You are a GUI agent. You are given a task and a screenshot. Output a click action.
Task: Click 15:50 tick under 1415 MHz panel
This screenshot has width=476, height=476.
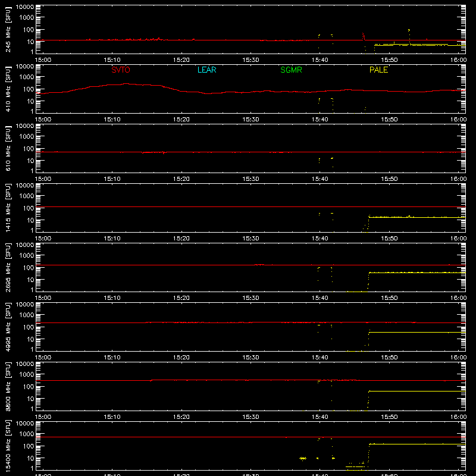click(x=389, y=239)
